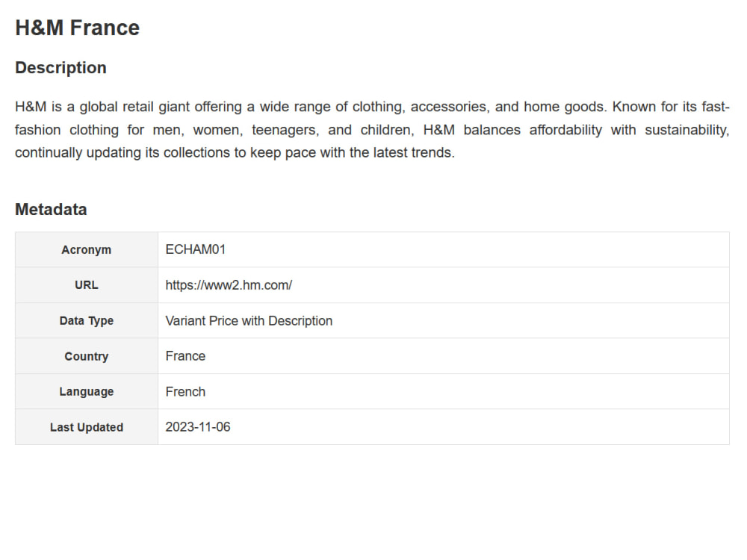Select the Variant Price with Description value
The width and height of the screenshot is (747, 560).
click(x=249, y=321)
